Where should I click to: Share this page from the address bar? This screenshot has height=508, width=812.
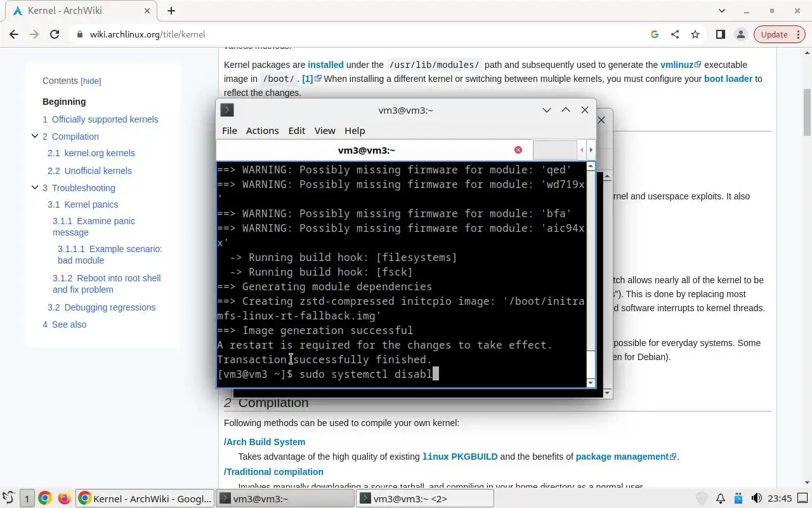coord(675,34)
